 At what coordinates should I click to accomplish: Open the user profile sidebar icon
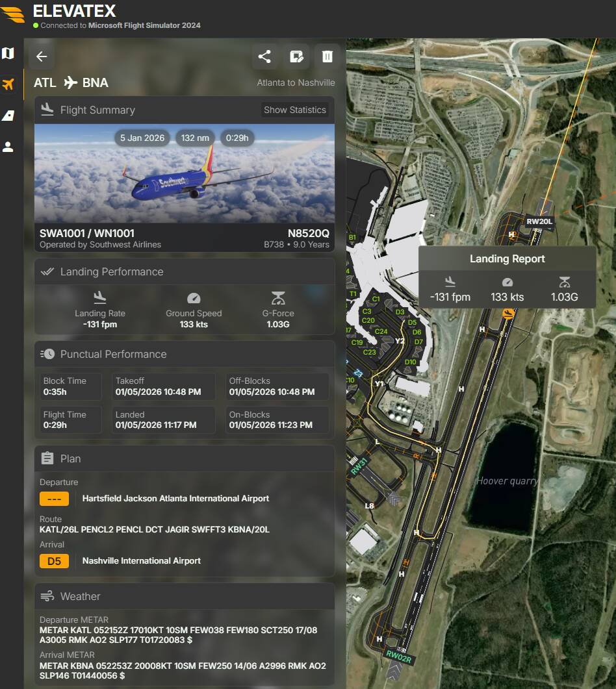(x=8, y=147)
